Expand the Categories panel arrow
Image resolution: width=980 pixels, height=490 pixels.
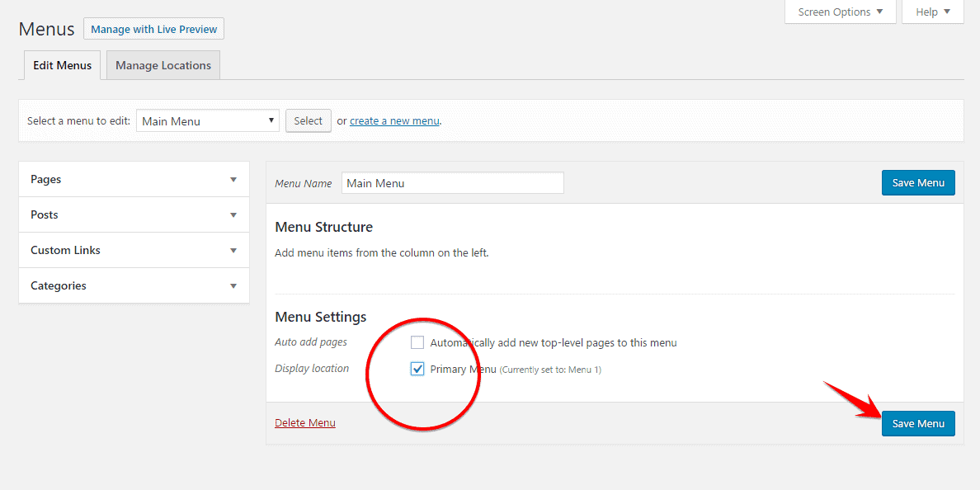[233, 286]
